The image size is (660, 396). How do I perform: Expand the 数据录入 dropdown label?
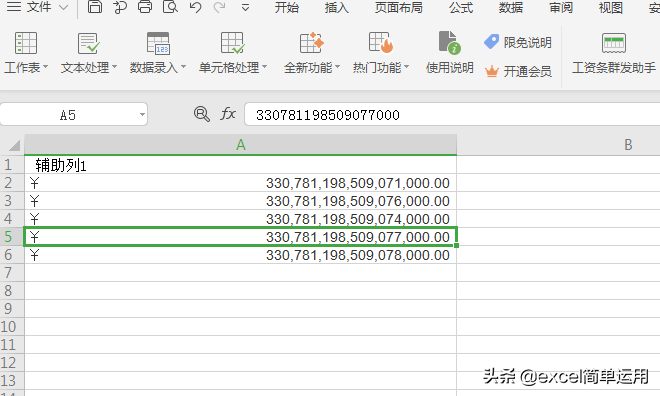tap(158, 67)
